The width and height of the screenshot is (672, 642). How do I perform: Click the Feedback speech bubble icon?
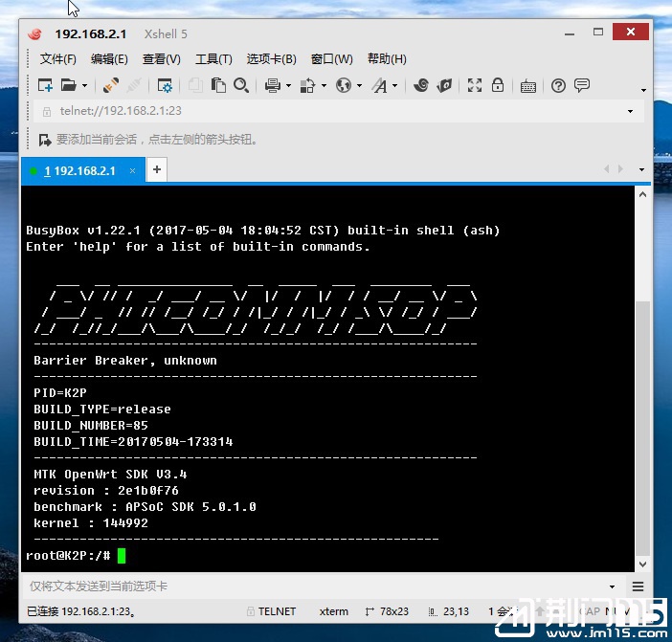coord(582,85)
